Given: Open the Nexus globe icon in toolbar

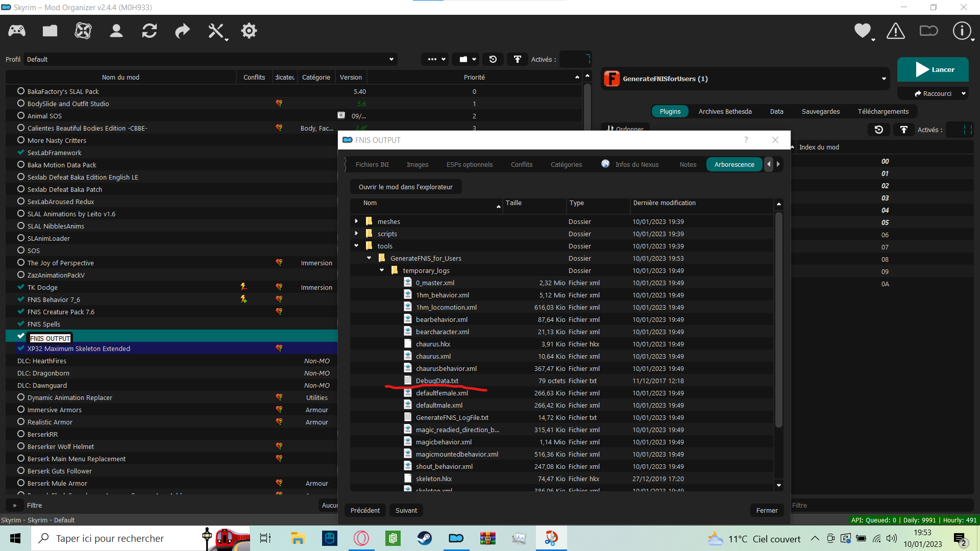Looking at the screenshot, I should [83, 31].
